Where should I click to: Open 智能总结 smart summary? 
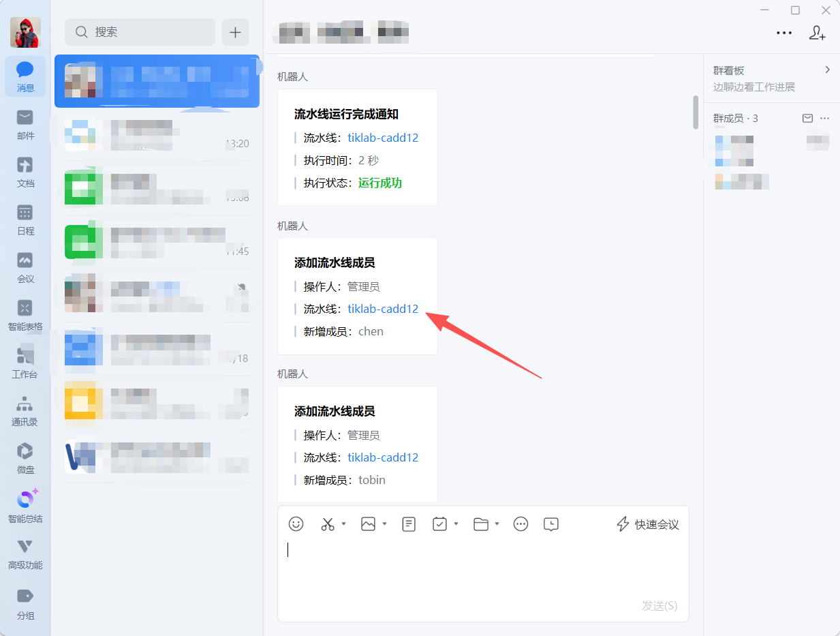point(25,506)
